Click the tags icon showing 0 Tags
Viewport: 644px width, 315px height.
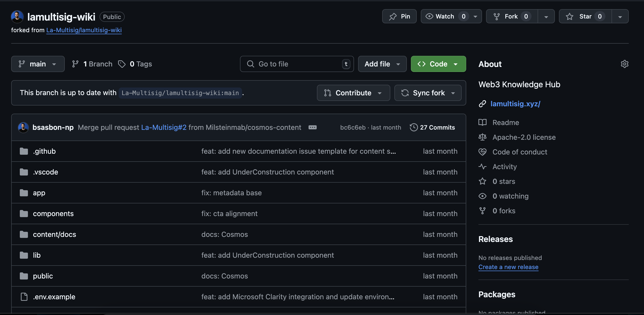tap(122, 64)
